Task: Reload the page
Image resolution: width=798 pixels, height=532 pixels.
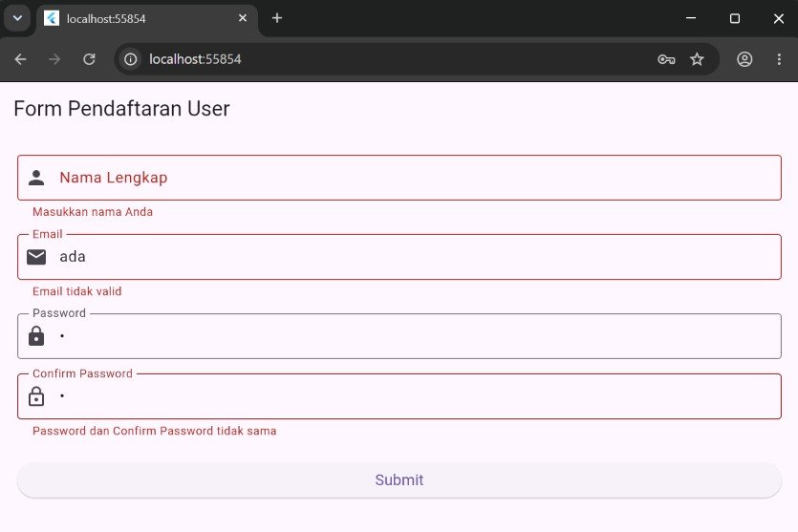Action: tap(89, 59)
